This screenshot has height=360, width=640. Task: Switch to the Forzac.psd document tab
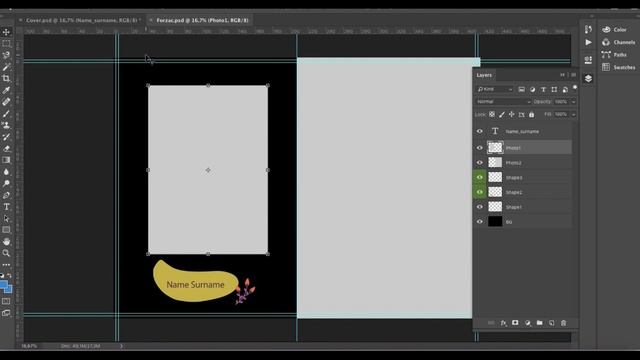point(202,20)
